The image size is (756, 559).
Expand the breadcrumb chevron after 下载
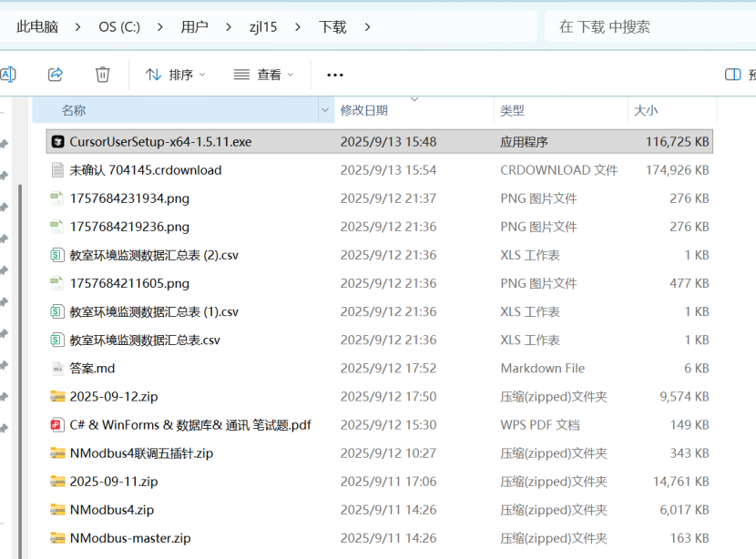click(367, 27)
